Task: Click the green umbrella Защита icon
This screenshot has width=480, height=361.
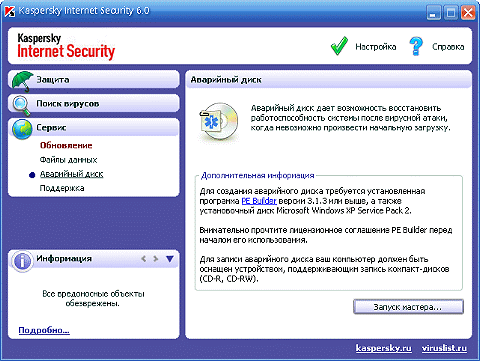Action: point(22,81)
